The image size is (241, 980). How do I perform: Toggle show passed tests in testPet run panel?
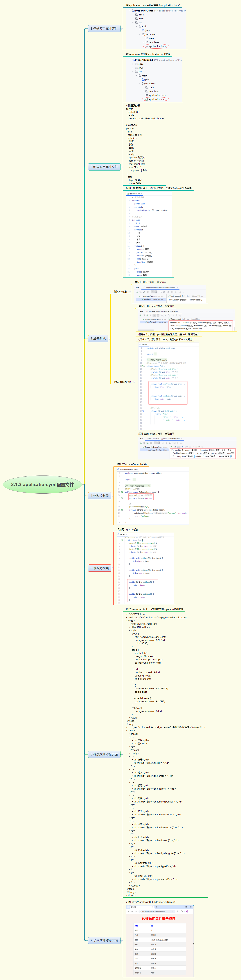[152, 292]
